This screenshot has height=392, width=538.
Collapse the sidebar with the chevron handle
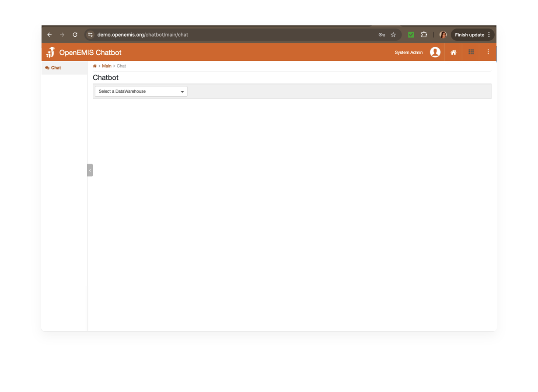pos(90,170)
